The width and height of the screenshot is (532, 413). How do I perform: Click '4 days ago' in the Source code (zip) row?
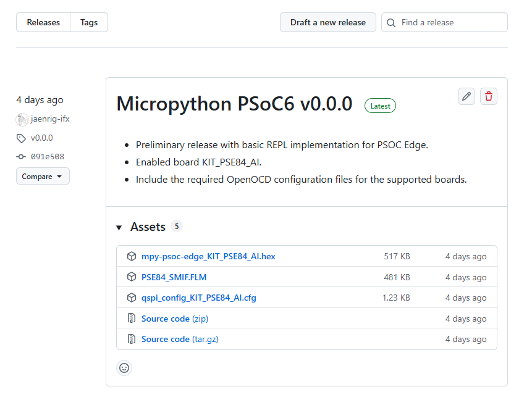(466, 319)
